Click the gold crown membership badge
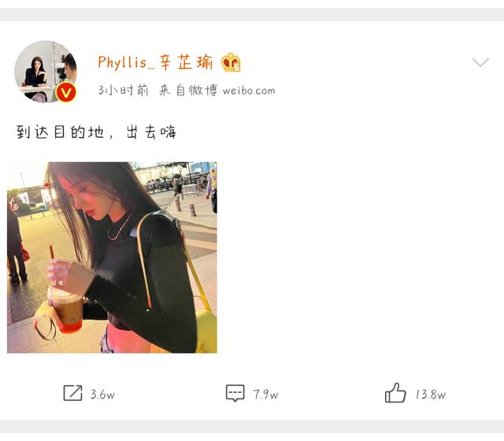This screenshot has height=441, width=504. 231,62
